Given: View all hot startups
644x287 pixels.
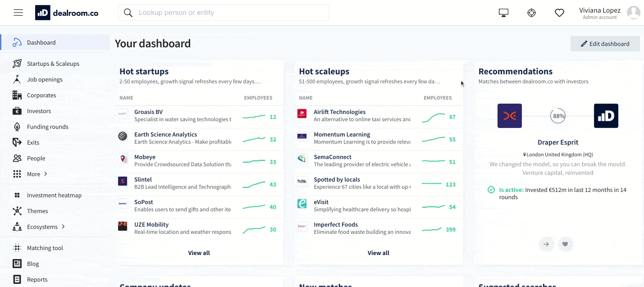Looking at the screenshot, I should pyautogui.click(x=199, y=253).
